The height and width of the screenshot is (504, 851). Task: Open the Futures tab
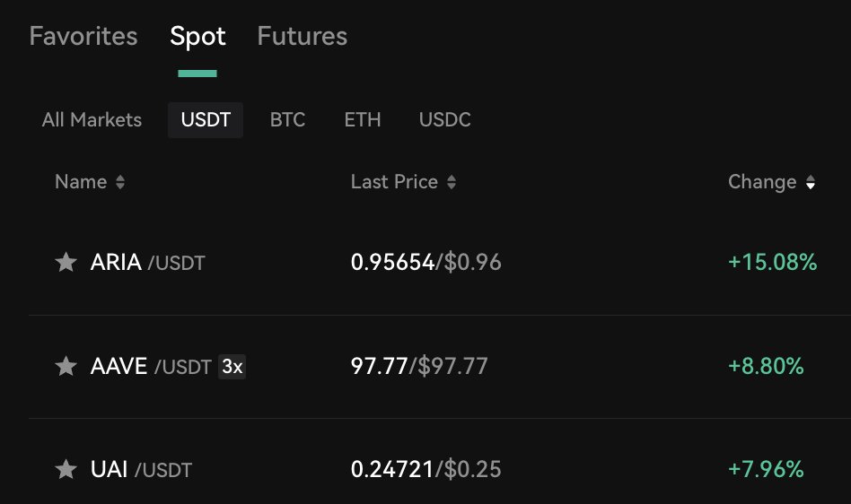302,37
